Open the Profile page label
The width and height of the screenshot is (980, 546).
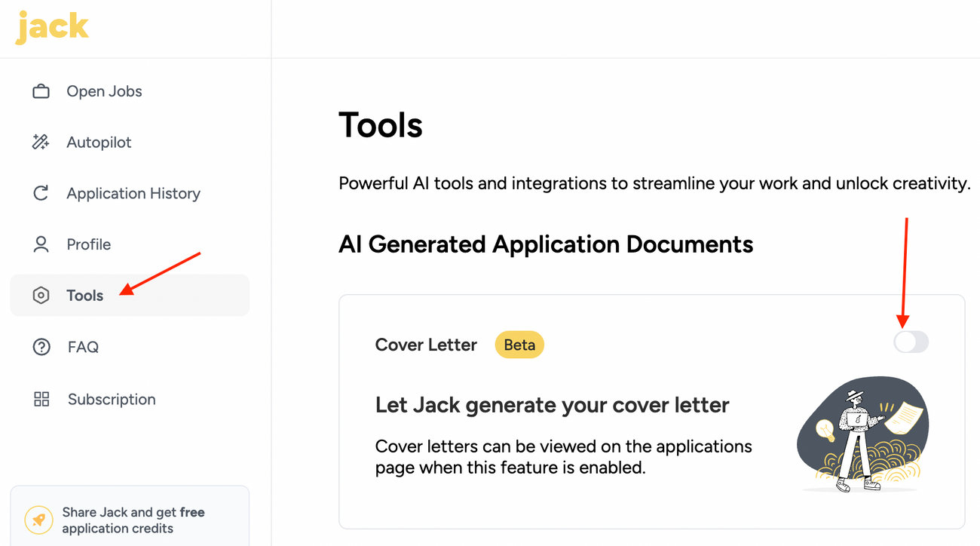pos(88,244)
